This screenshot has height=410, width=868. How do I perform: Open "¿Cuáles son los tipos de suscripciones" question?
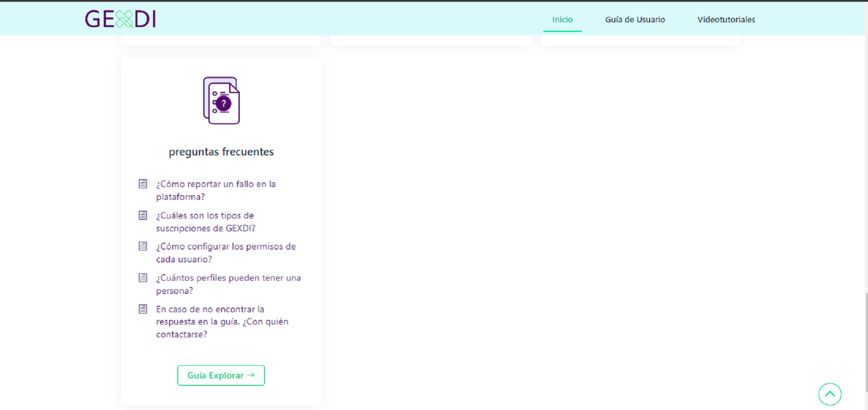[206, 222]
